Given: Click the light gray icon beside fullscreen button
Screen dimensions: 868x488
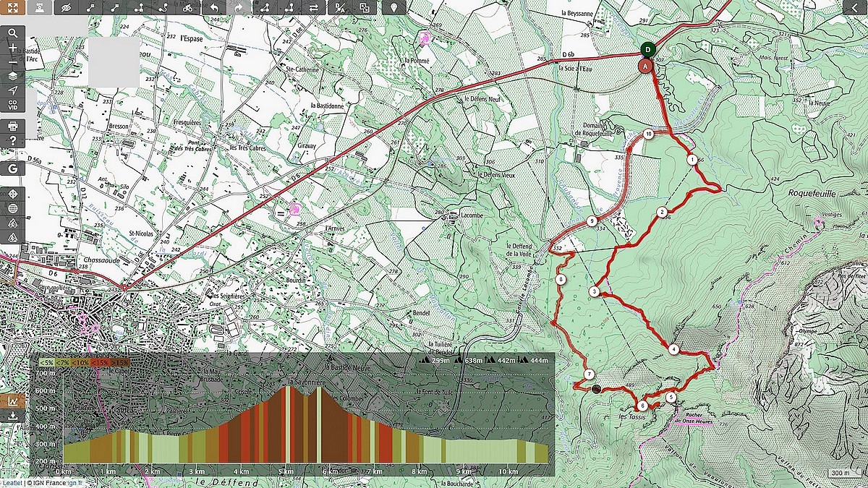Looking at the screenshot, I should pyautogui.click(x=39, y=8).
